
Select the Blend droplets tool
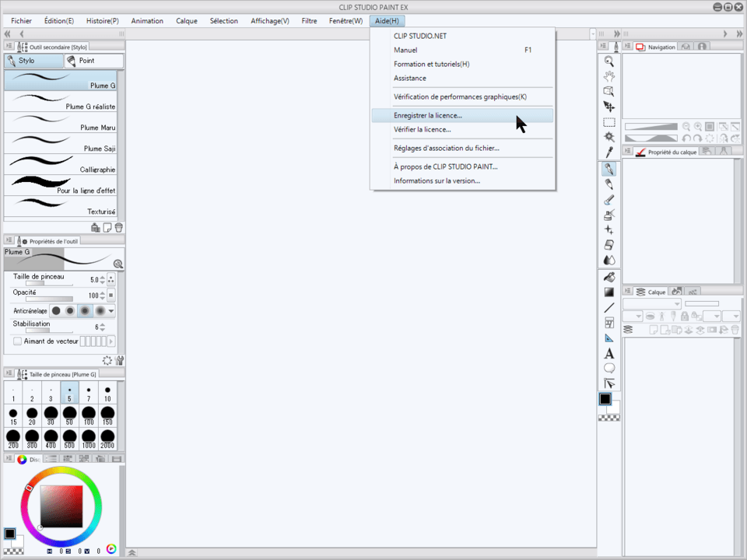click(x=608, y=260)
